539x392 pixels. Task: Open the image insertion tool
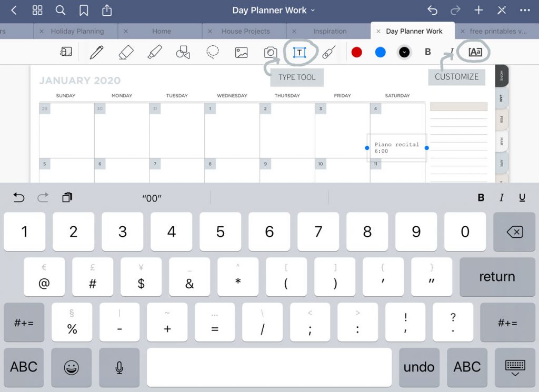pos(242,52)
